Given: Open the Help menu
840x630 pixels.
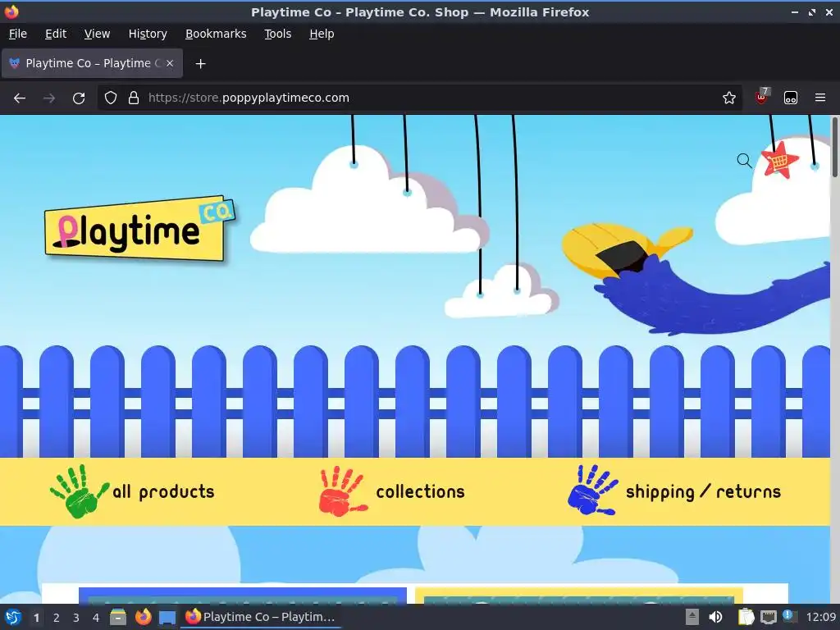Looking at the screenshot, I should (322, 34).
